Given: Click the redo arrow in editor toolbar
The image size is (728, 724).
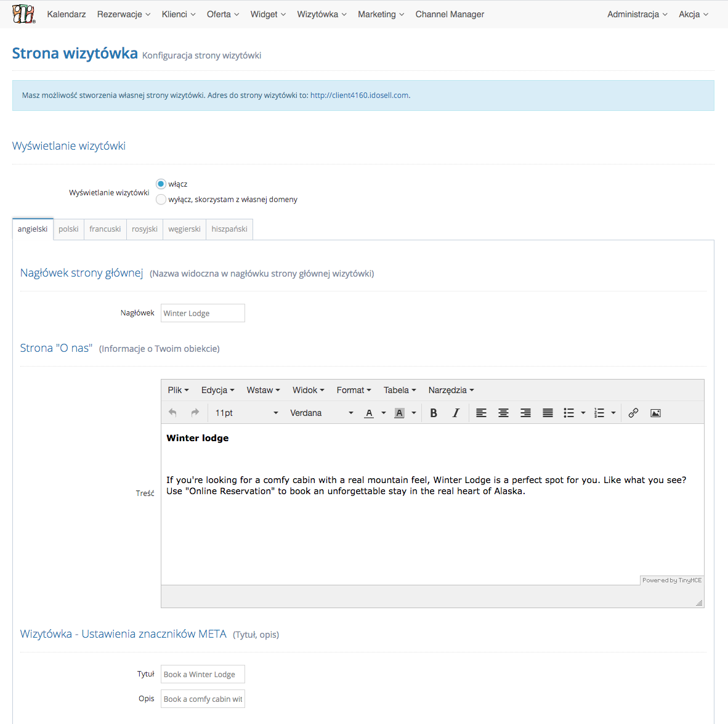Looking at the screenshot, I should [x=195, y=413].
